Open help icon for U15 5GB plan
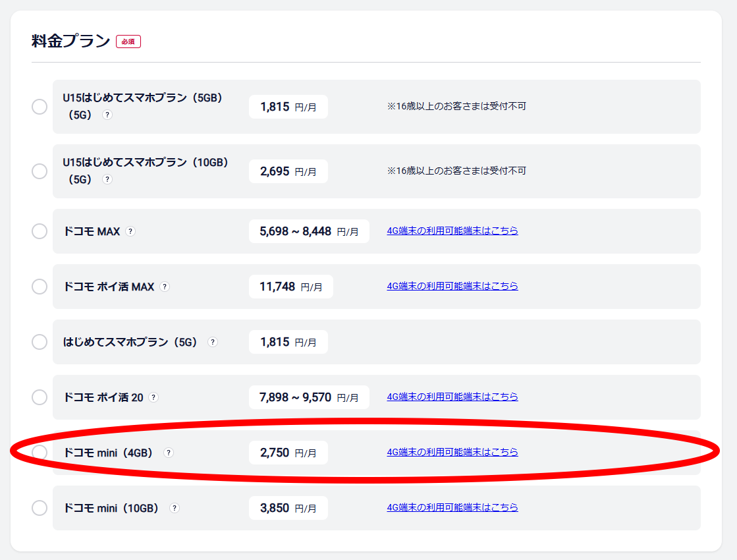 (107, 115)
